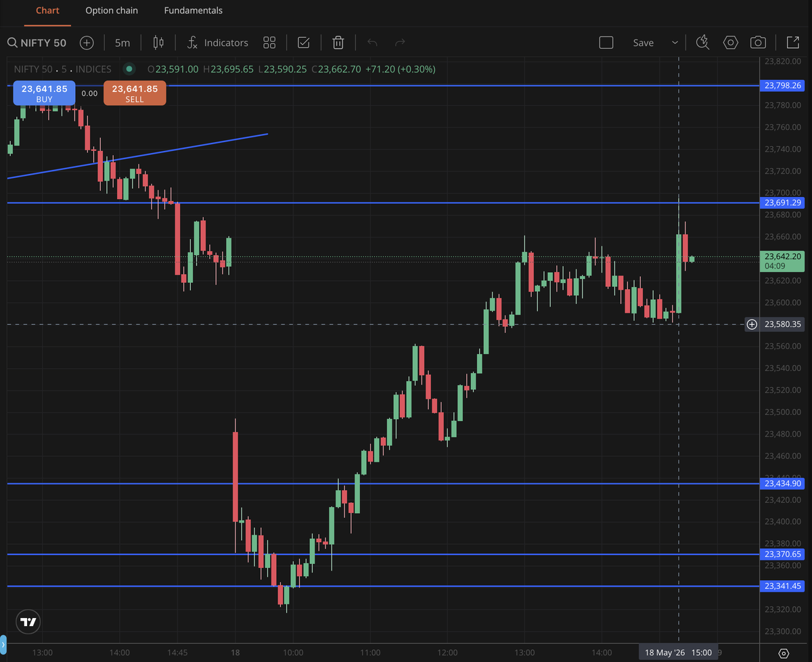Click the NIFTY 50 · 5 · INDICES legend title
The height and width of the screenshot is (662, 812).
point(63,69)
